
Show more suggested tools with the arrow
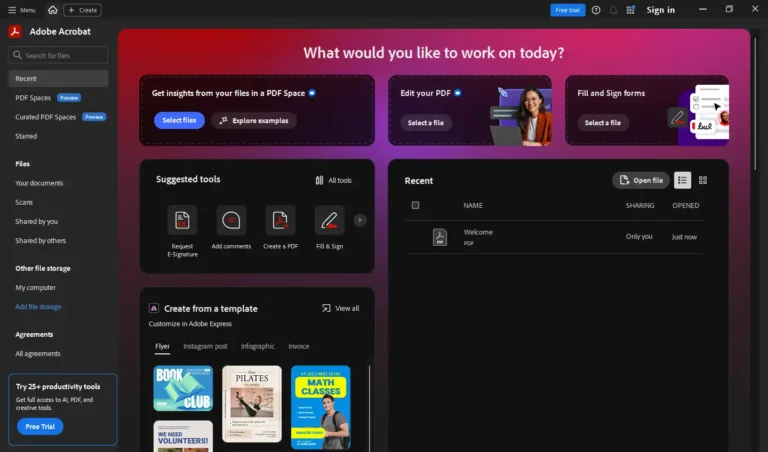(360, 220)
